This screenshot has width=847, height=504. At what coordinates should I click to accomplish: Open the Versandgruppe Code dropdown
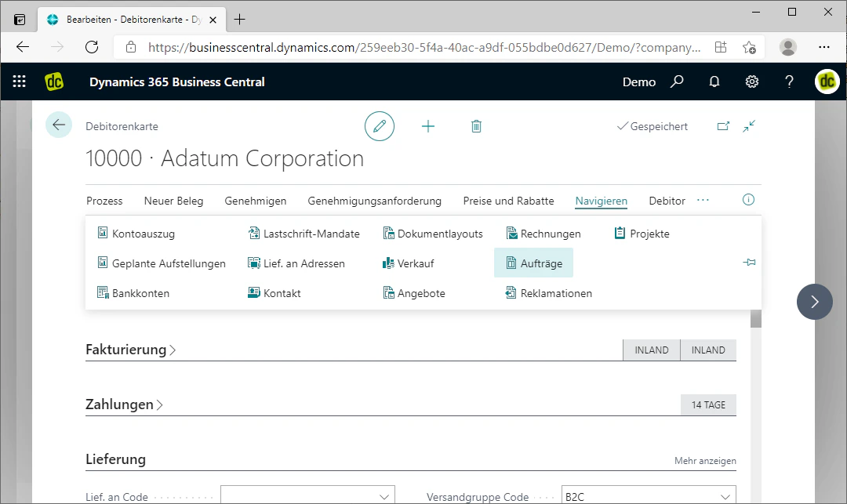click(725, 496)
